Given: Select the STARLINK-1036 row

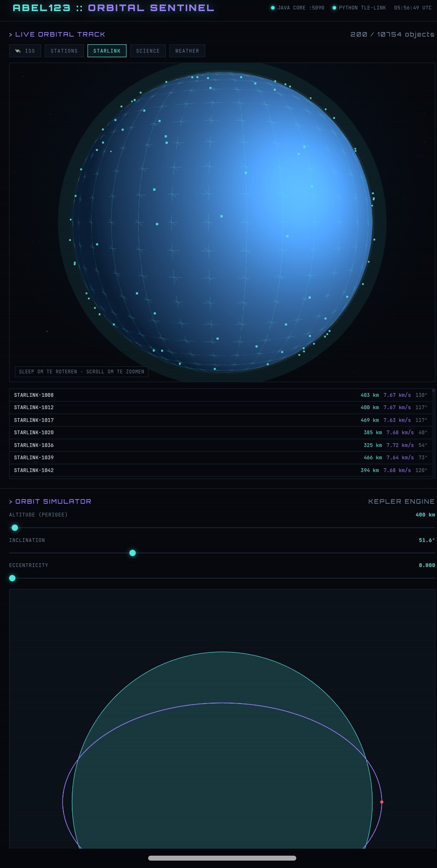Looking at the screenshot, I should 221,445.
